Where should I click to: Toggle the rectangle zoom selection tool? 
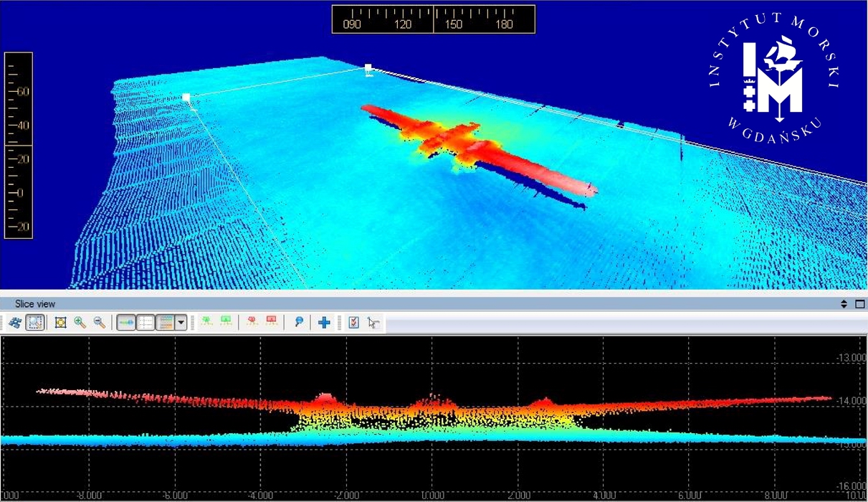35,323
